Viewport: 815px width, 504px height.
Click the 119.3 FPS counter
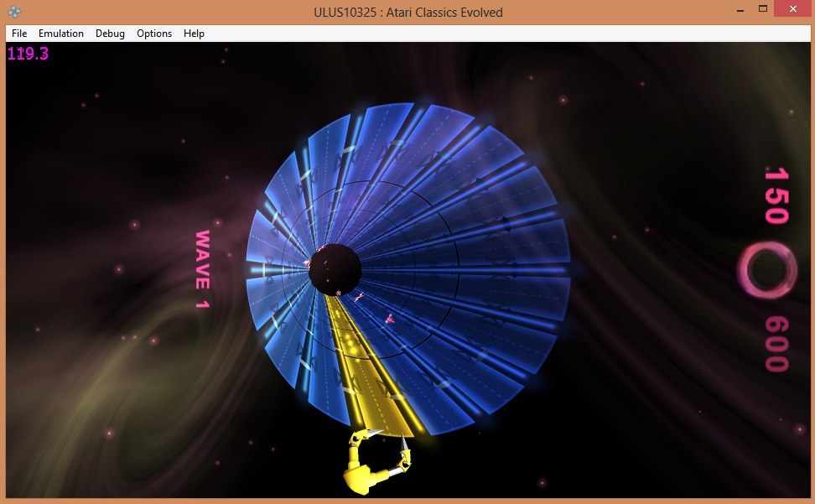point(28,54)
